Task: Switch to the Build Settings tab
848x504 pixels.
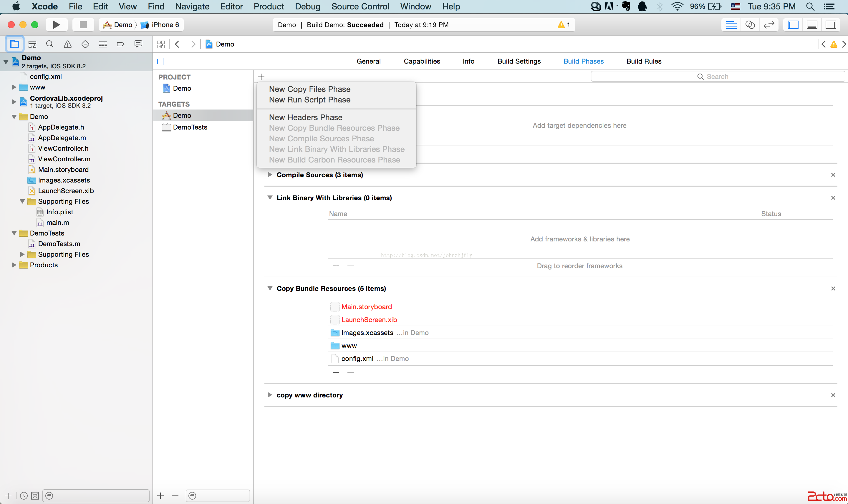Action: [519, 61]
